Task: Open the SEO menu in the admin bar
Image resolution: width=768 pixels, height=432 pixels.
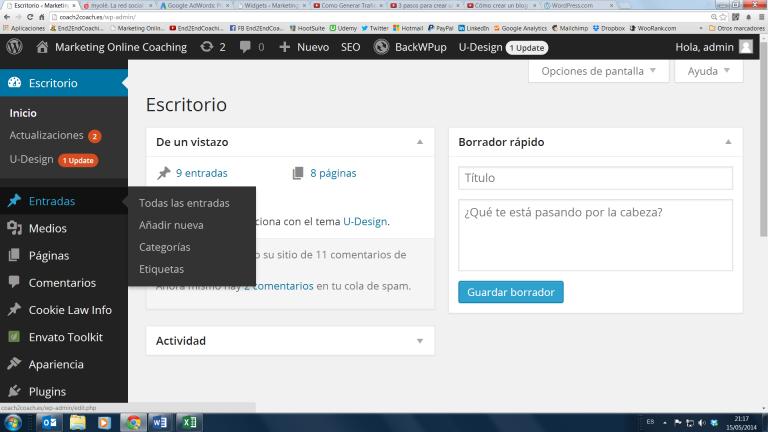Action: pos(350,47)
